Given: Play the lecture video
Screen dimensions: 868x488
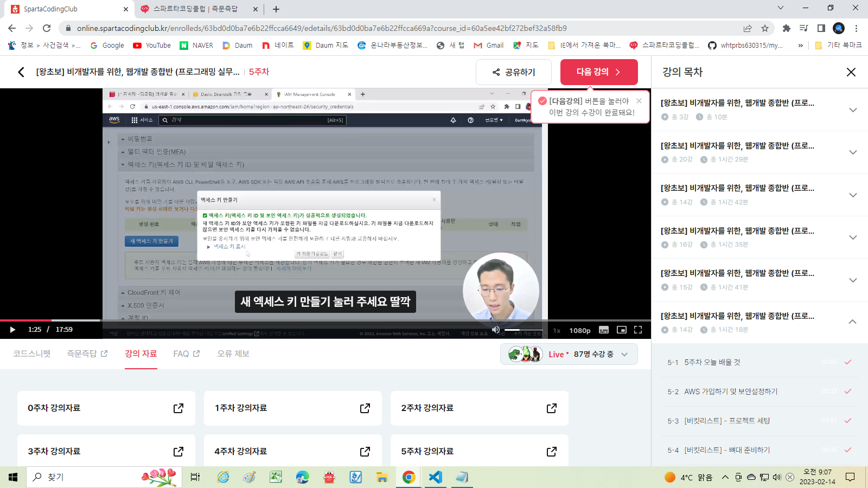Looking at the screenshot, I should 12,330.
